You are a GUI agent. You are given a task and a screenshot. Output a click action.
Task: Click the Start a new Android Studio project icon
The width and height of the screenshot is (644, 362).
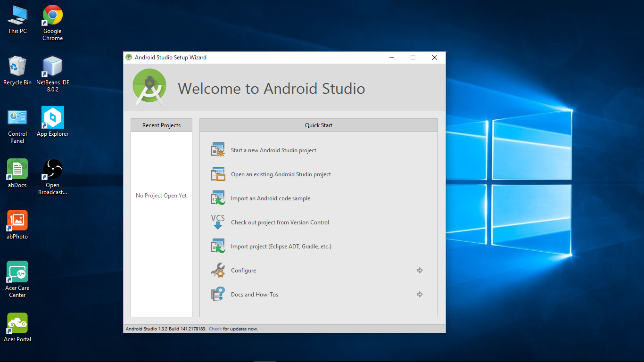coord(217,150)
